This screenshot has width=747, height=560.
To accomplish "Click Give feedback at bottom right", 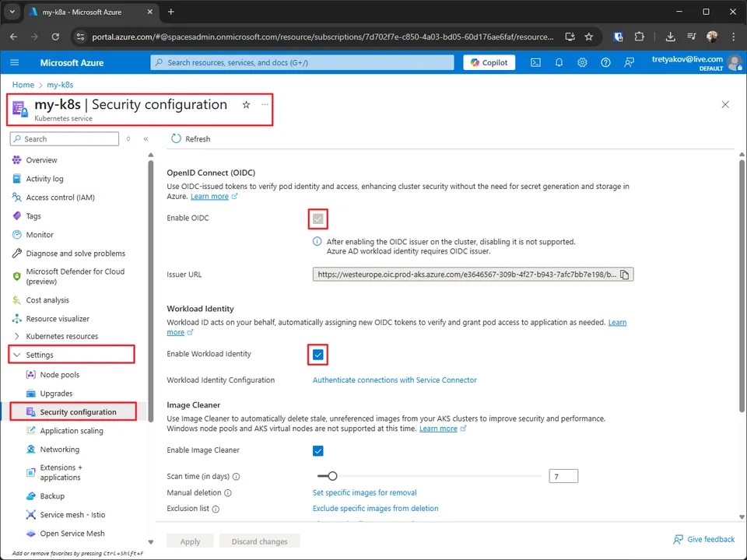I will (x=703, y=539).
